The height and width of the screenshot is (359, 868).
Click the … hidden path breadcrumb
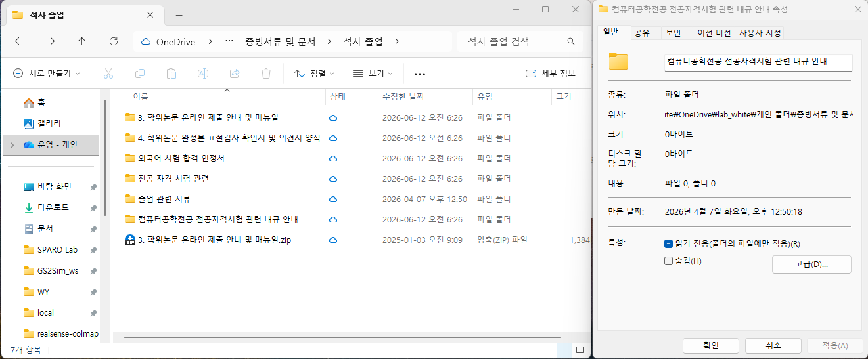pos(229,41)
